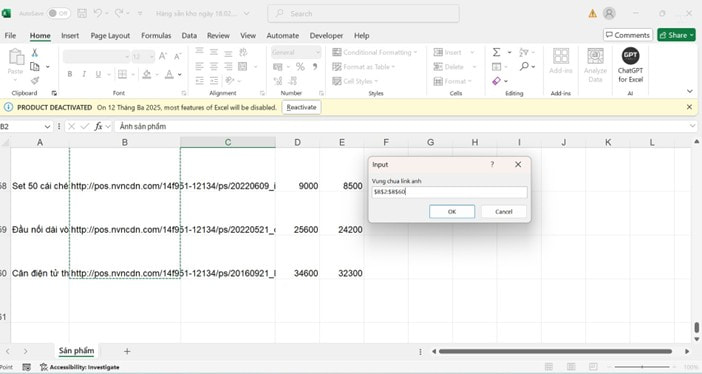Click OK in the Input dialog
The height and width of the screenshot is (374, 702).
pyautogui.click(x=452, y=211)
